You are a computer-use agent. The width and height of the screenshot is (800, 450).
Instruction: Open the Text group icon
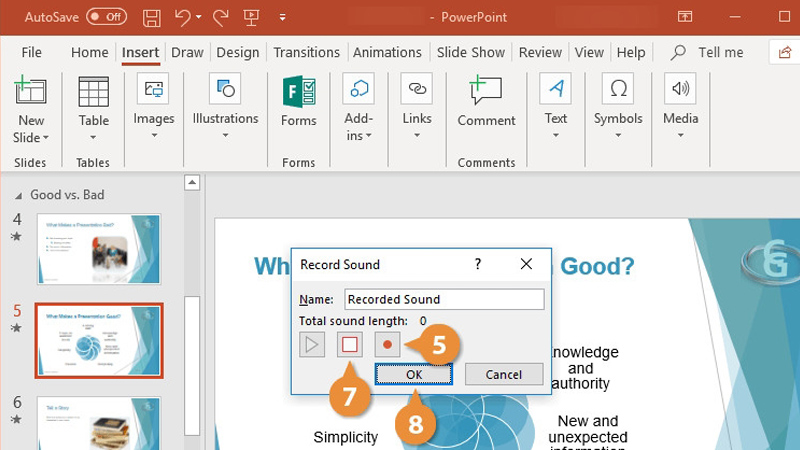[x=556, y=89]
